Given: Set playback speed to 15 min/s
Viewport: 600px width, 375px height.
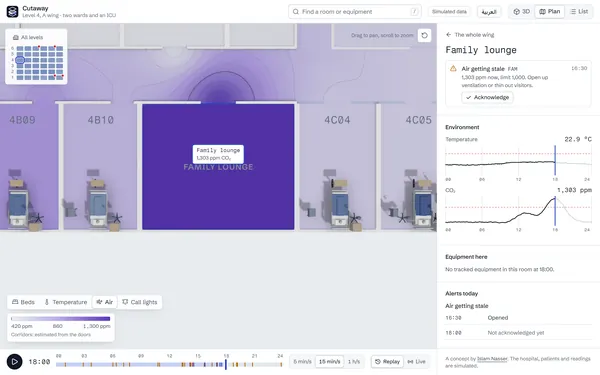Looking at the screenshot, I should (329, 362).
